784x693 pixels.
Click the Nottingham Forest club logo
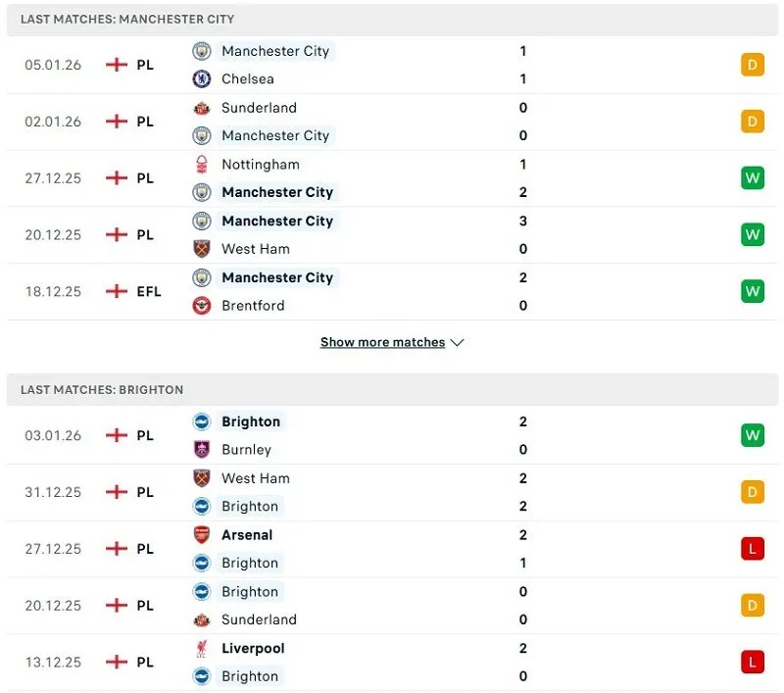pos(202,165)
